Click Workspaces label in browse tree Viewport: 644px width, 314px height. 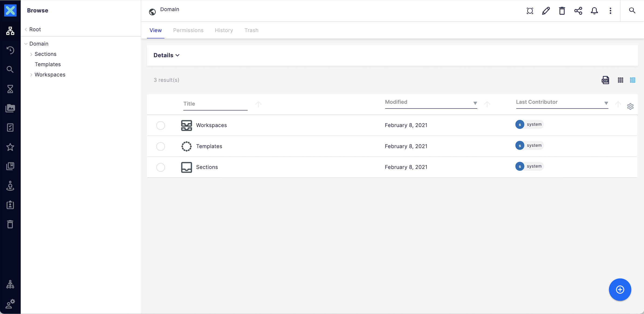click(50, 75)
